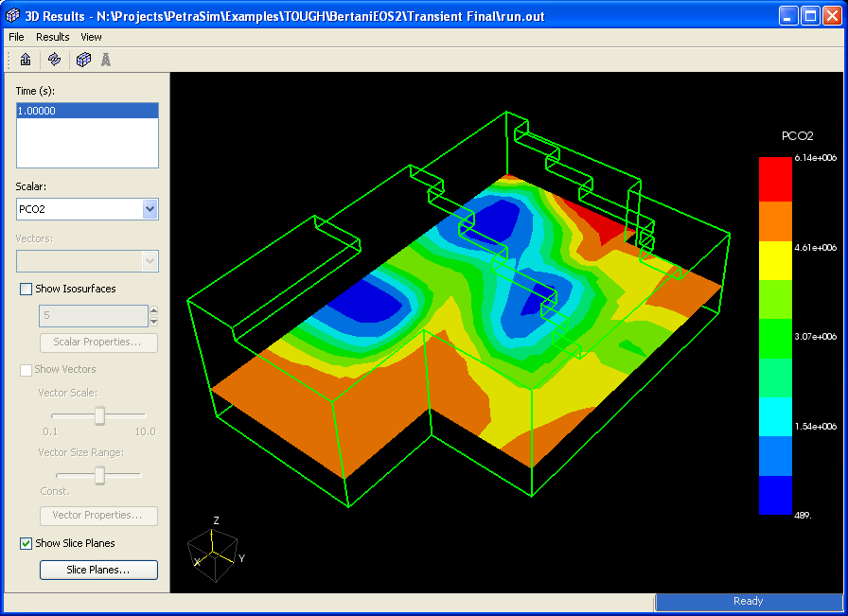This screenshot has width=848, height=616.
Task: Enable the Show Isosurfaces checkbox
Action: pos(26,289)
